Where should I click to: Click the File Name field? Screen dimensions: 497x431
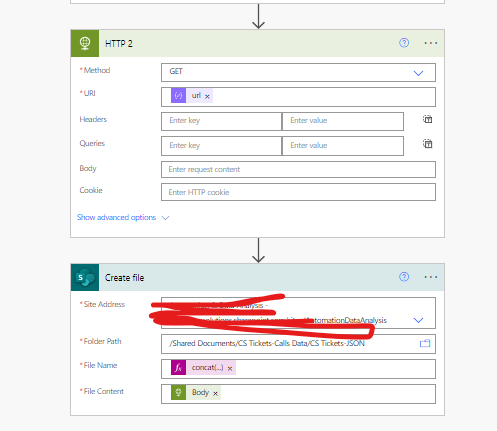pos(298,369)
